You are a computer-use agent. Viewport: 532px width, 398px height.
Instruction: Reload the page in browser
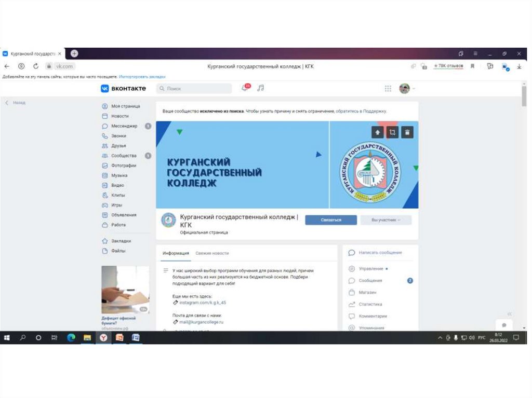[x=36, y=66]
